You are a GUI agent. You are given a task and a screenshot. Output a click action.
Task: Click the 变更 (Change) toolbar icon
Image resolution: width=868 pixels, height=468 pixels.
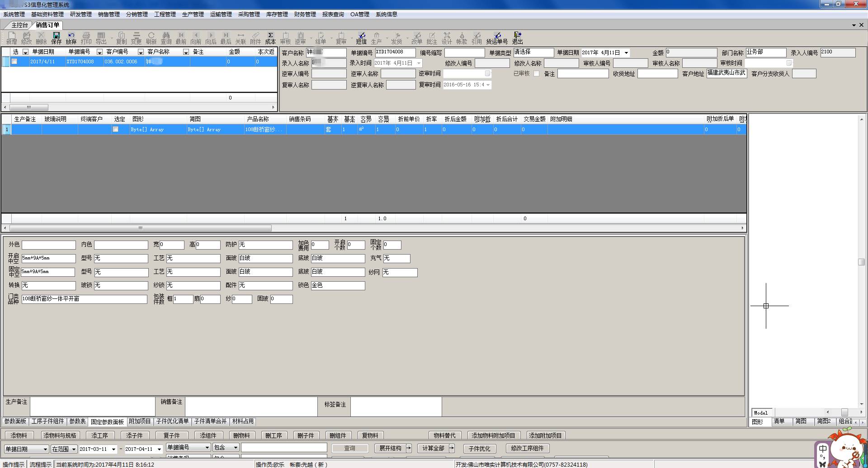pyautogui.click(x=136, y=38)
